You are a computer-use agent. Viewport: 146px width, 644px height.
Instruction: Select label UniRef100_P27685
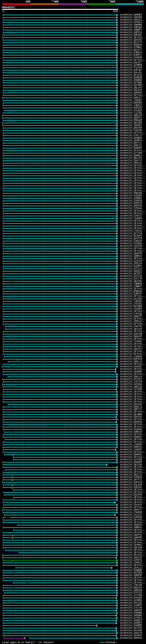pyautogui.click(x=131, y=389)
